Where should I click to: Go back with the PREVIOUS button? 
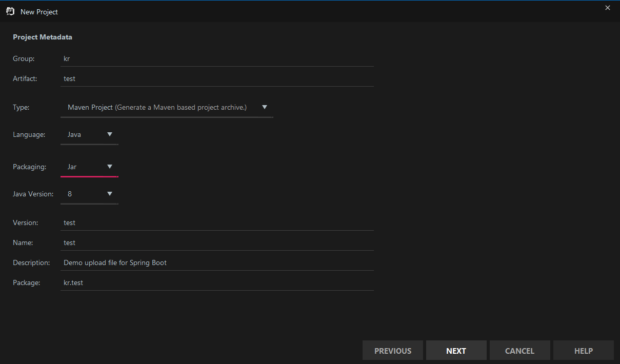393,351
